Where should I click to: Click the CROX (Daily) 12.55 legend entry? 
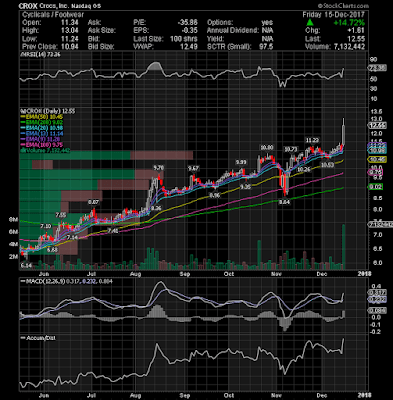(49, 111)
